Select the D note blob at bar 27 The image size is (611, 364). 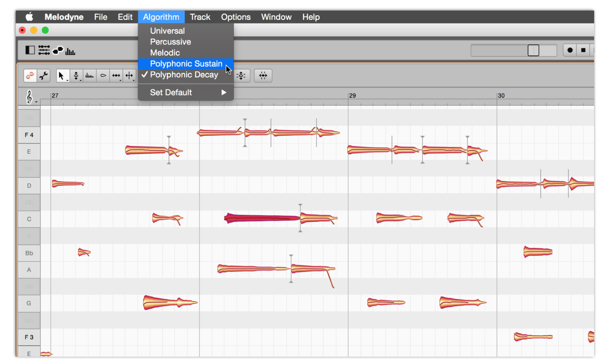(x=68, y=184)
